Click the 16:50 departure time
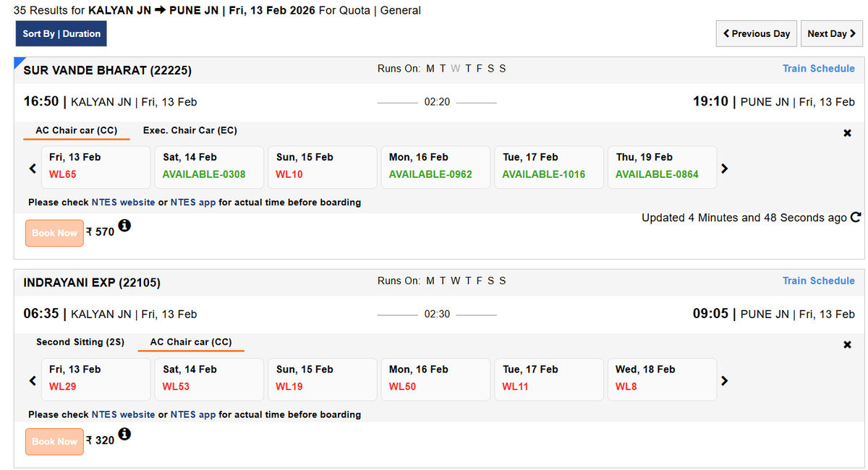This screenshot has width=868, height=470. (41, 101)
